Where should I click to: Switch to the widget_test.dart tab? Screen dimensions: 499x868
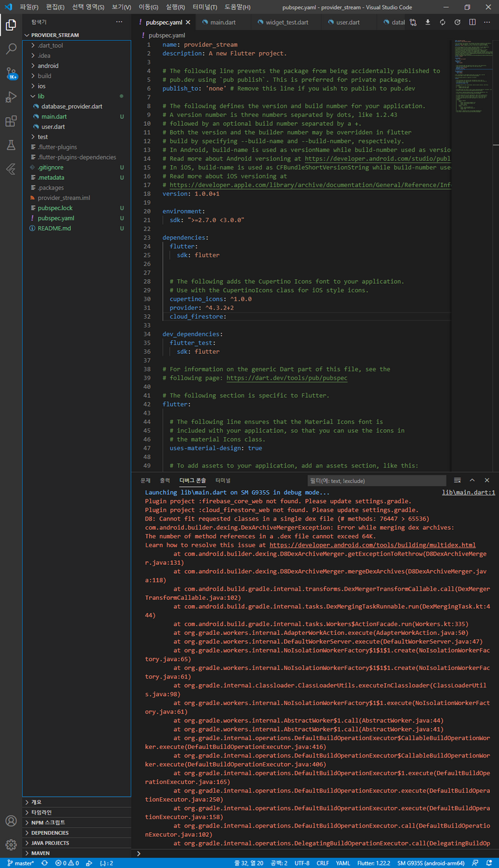tap(287, 22)
